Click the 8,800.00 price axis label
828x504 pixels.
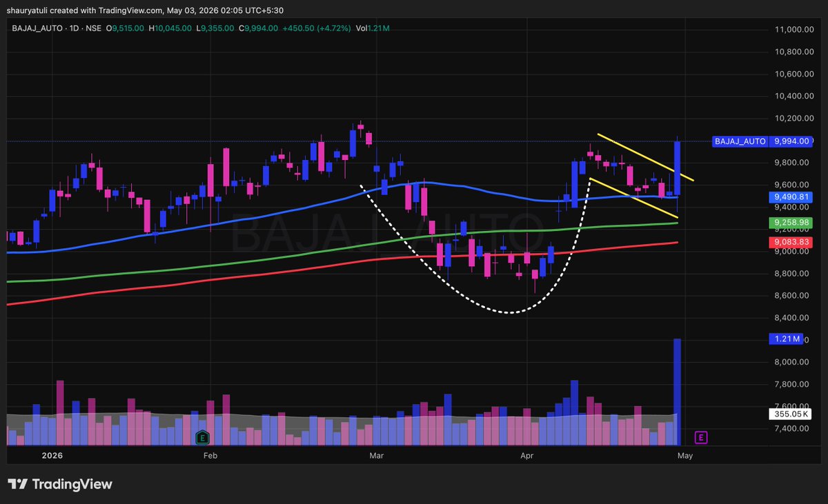[x=793, y=274]
